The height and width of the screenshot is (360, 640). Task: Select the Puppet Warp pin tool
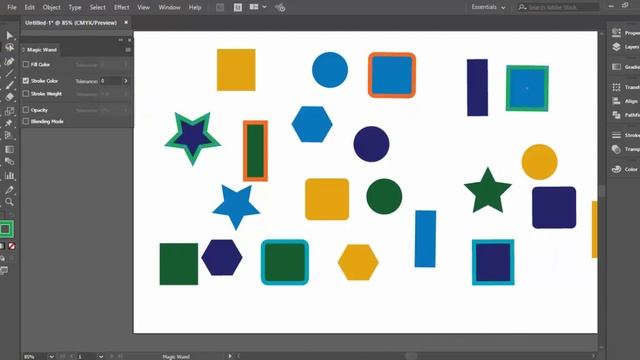pyautogui.click(x=9, y=123)
